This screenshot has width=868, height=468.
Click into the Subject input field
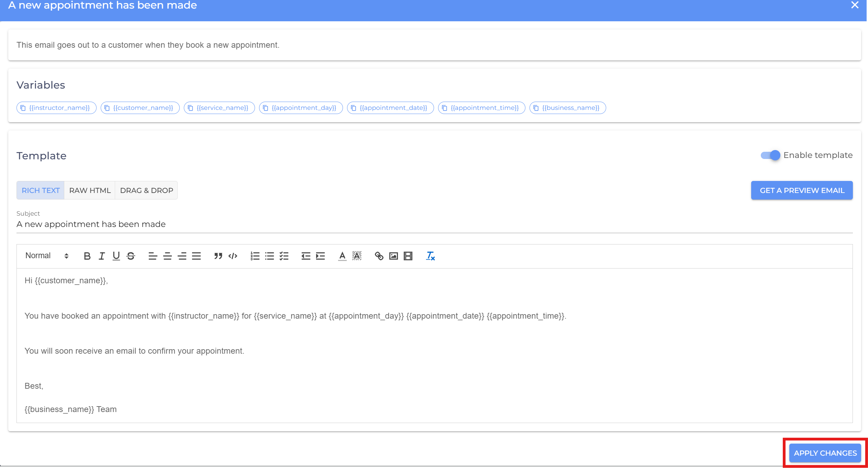[x=434, y=224]
